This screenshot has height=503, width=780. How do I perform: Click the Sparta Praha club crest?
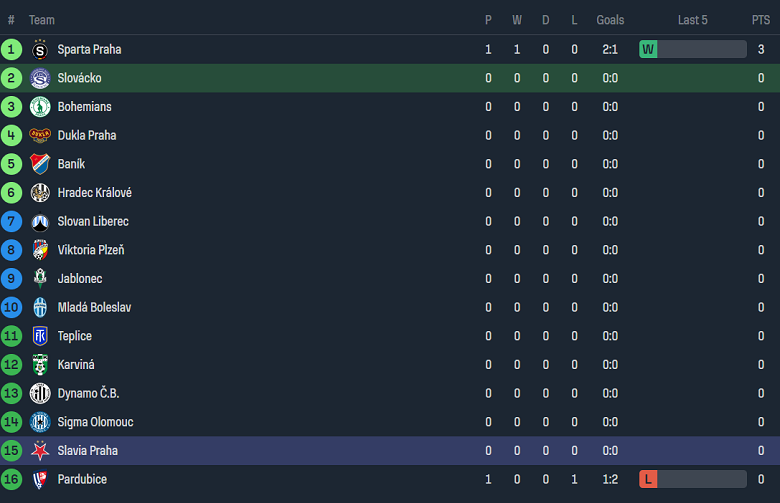point(40,50)
